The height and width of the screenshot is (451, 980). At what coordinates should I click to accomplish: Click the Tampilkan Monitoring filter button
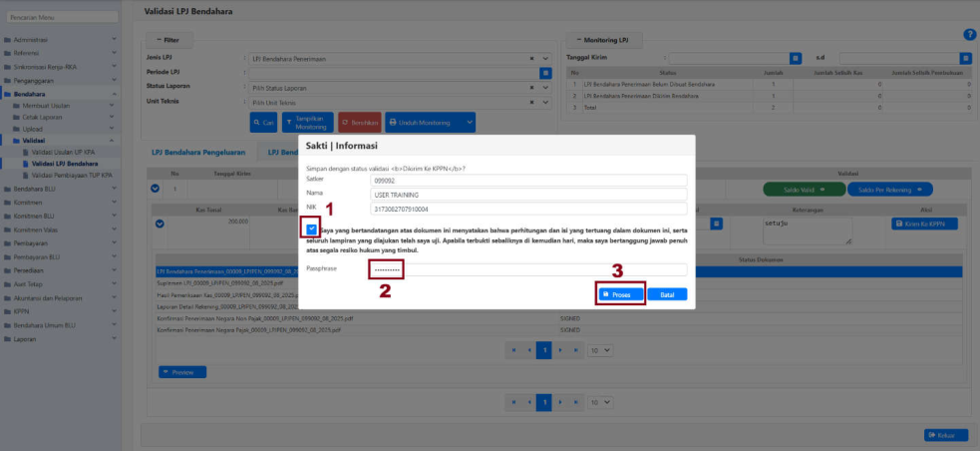(308, 123)
